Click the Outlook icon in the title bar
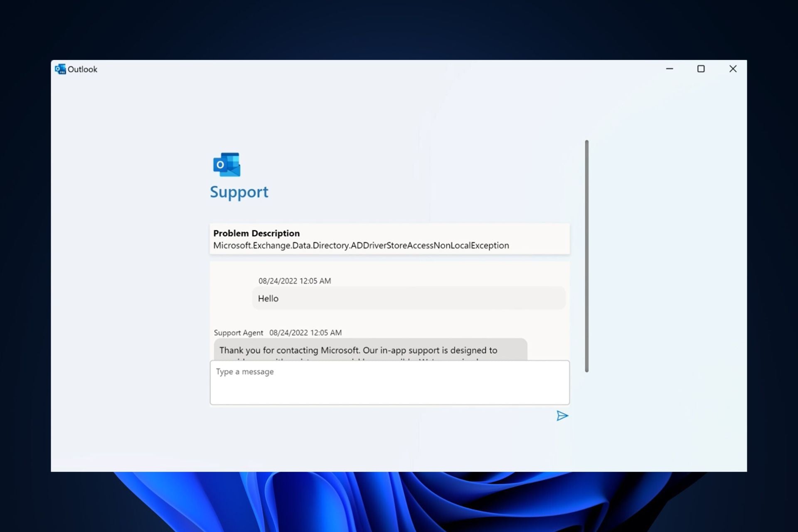This screenshot has width=798, height=532. (x=60, y=69)
